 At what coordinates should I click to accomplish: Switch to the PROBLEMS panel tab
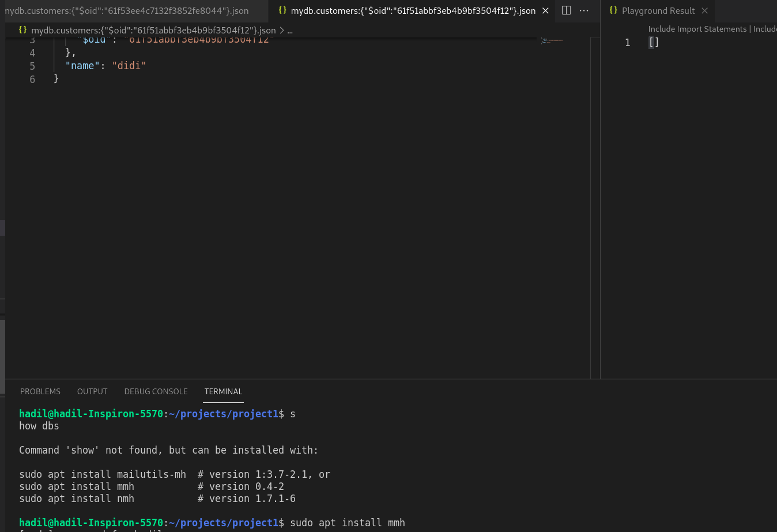[40, 391]
